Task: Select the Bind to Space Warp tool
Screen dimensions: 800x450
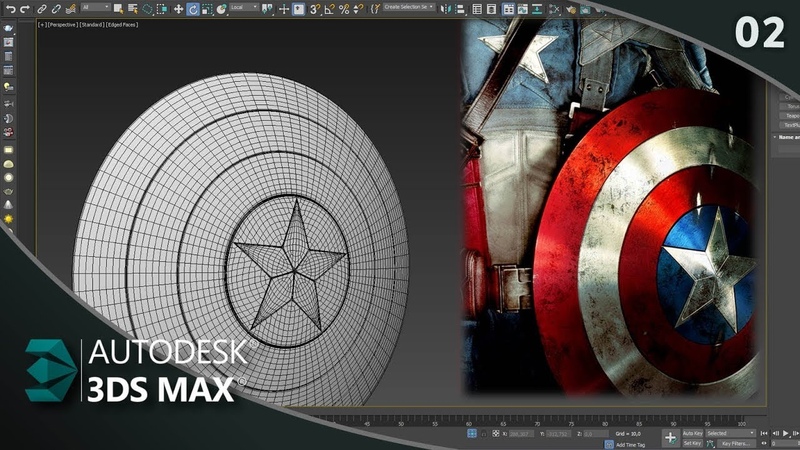Action: 71,9
